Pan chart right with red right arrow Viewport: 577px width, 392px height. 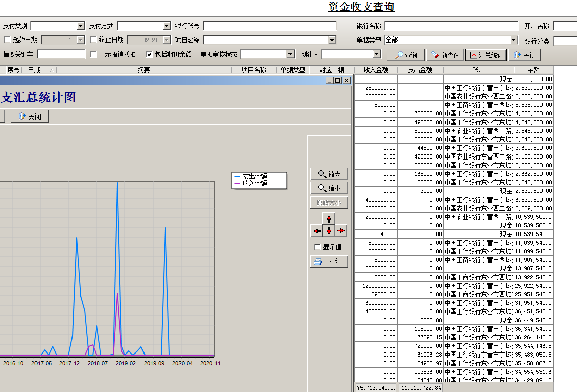click(x=341, y=231)
